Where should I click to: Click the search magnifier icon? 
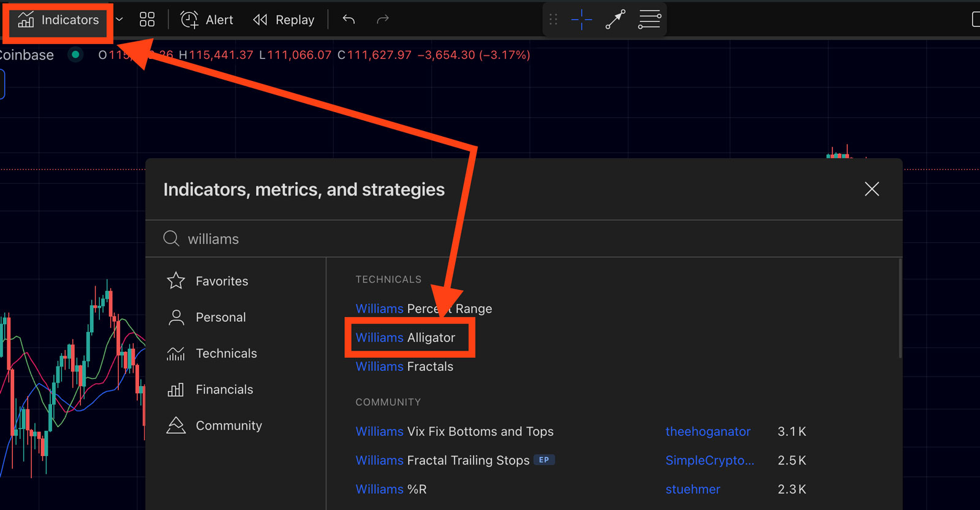pyautogui.click(x=171, y=238)
